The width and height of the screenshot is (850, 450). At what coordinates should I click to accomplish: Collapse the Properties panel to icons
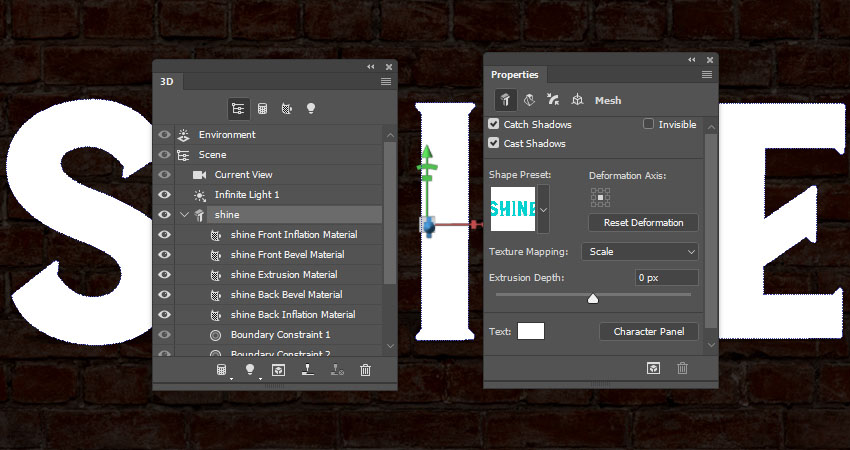coord(692,60)
